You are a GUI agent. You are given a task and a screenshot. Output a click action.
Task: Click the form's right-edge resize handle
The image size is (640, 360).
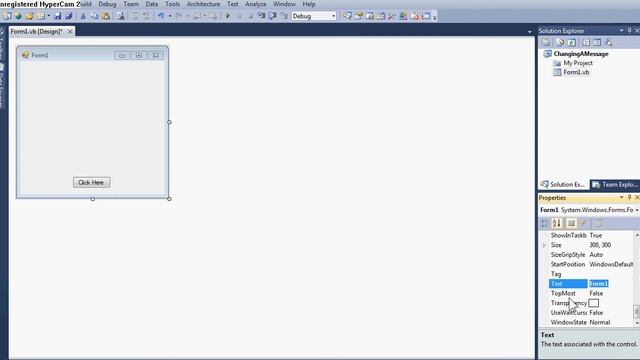(x=169, y=122)
